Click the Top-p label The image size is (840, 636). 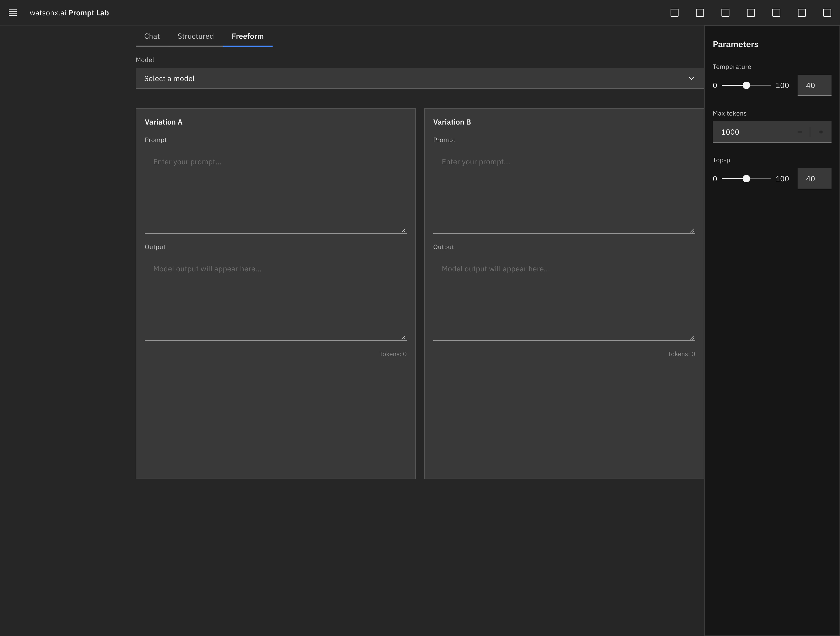tap(721, 160)
